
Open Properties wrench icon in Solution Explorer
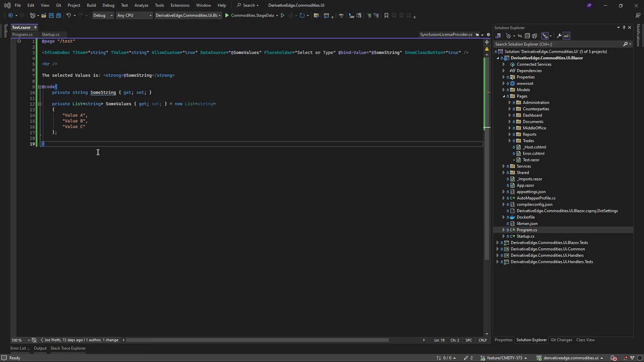558,36
